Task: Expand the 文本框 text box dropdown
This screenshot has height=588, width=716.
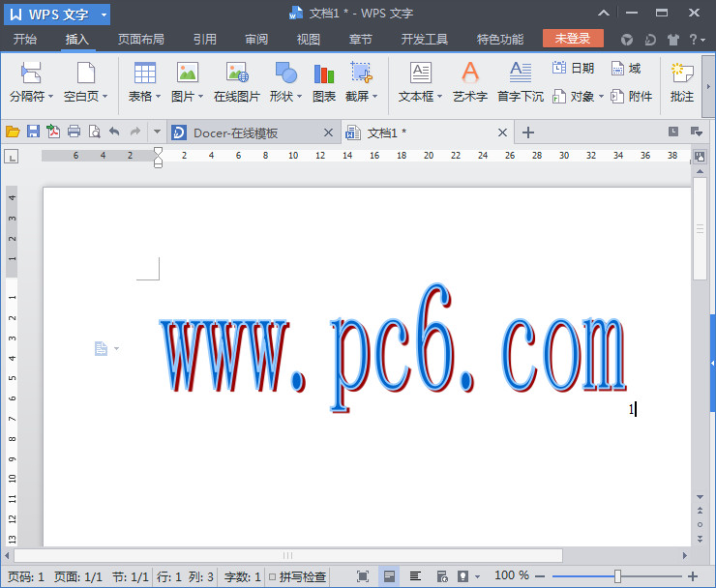Action: coord(421,97)
